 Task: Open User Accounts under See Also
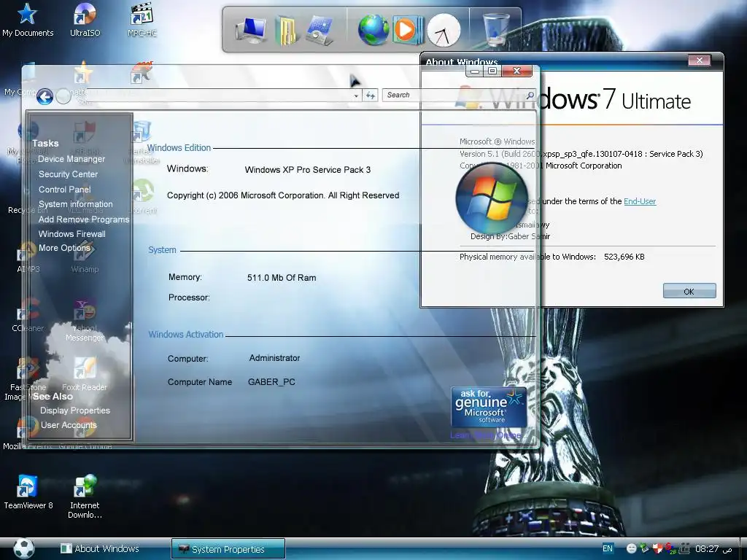[x=69, y=425]
